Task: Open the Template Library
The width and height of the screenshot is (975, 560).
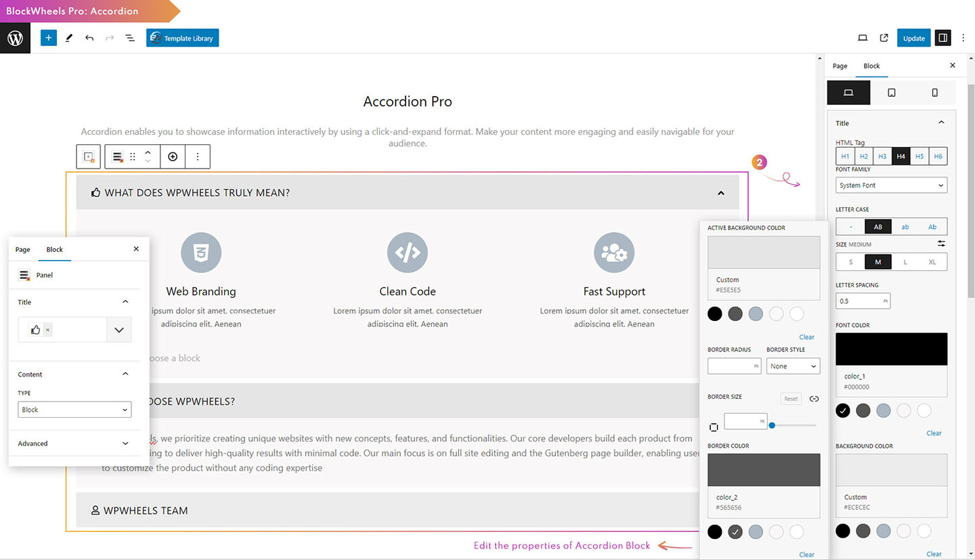Action: (x=182, y=39)
